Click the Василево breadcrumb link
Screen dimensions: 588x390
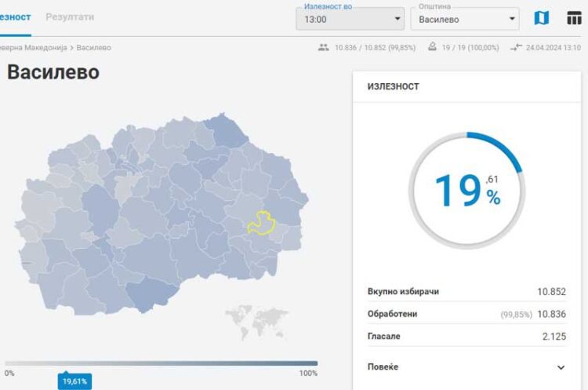(x=94, y=48)
